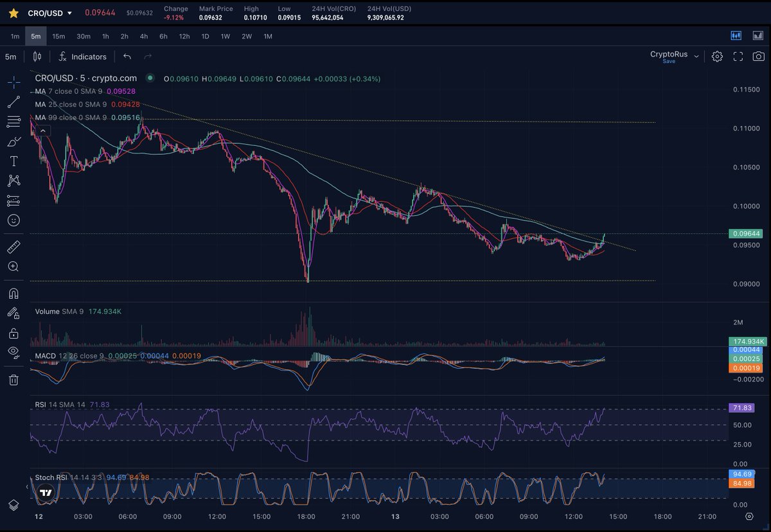
Task: Select the forecast position tool
Action: pyautogui.click(x=13, y=200)
